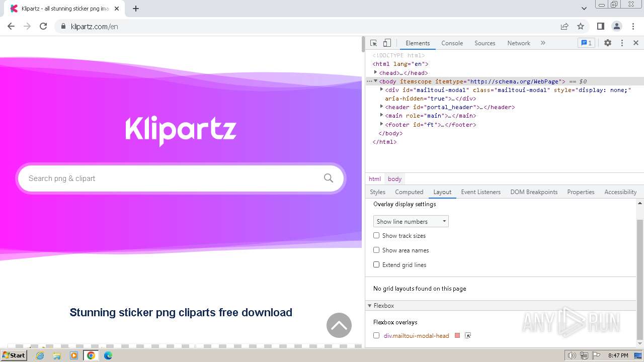This screenshot has height=362, width=644.
Task: Click the Layout pane scrollbar
Action: coord(640,280)
